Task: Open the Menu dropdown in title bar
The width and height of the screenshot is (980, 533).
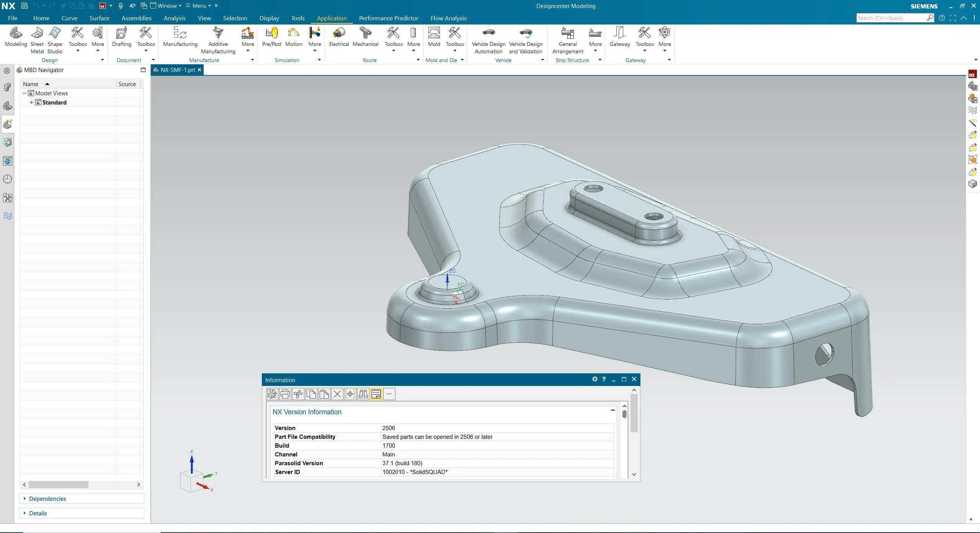Action: coord(198,6)
